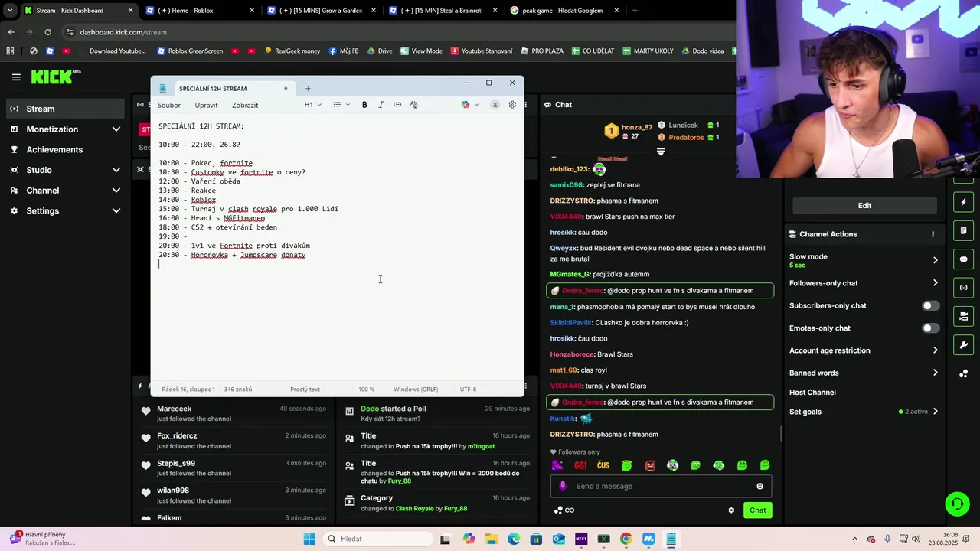Open Followers-only chat options
The height and width of the screenshot is (551, 980).
(x=864, y=283)
